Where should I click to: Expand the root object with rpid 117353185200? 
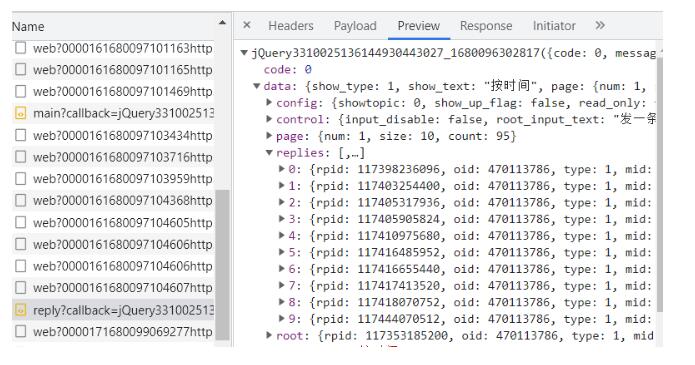[269, 335]
